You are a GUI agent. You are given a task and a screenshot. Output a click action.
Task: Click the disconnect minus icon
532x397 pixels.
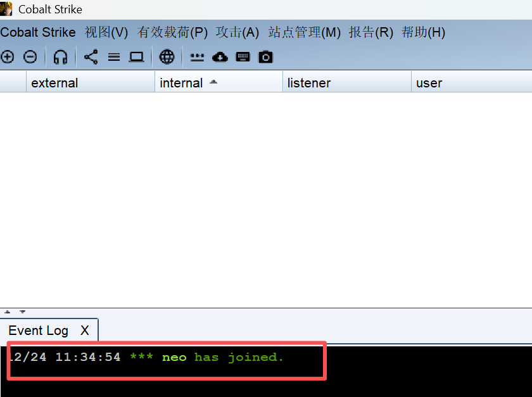point(30,56)
